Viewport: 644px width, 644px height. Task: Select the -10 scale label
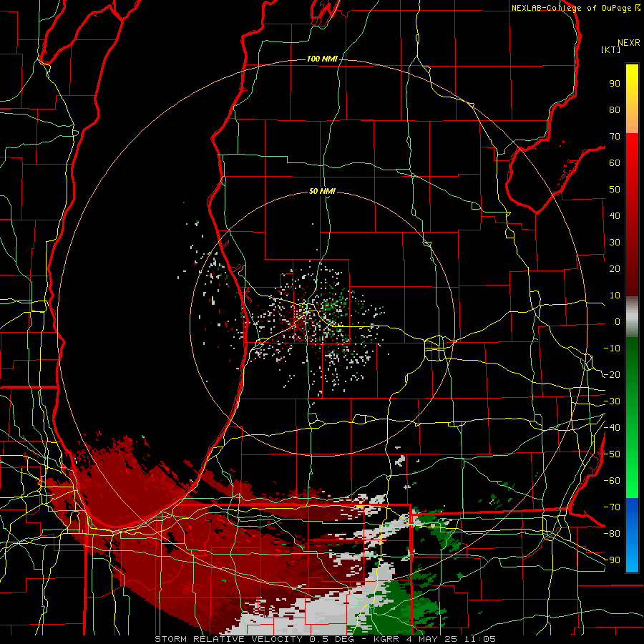pyautogui.click(x=612, y=348)
